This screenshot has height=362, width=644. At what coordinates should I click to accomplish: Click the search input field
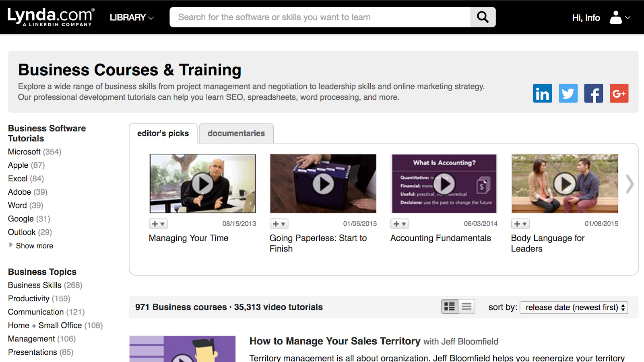pos(320,17)
